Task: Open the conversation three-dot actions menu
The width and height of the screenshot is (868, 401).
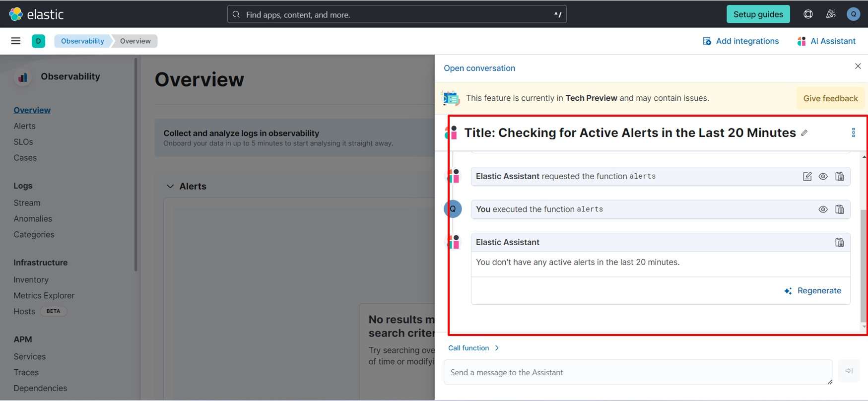Action: 853,133
